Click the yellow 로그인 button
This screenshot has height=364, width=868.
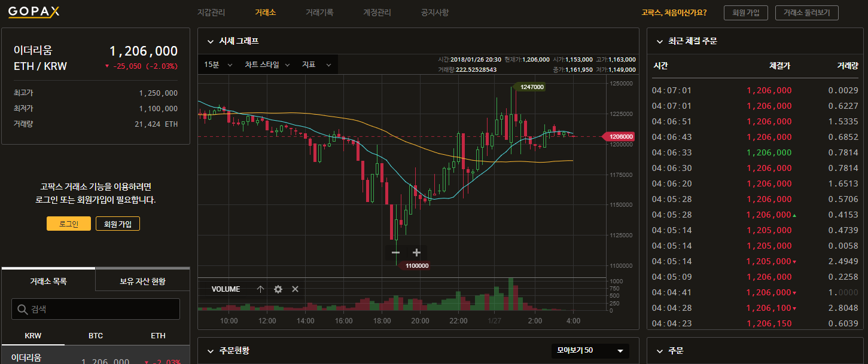pyautogui.click(x=69, y=224)
